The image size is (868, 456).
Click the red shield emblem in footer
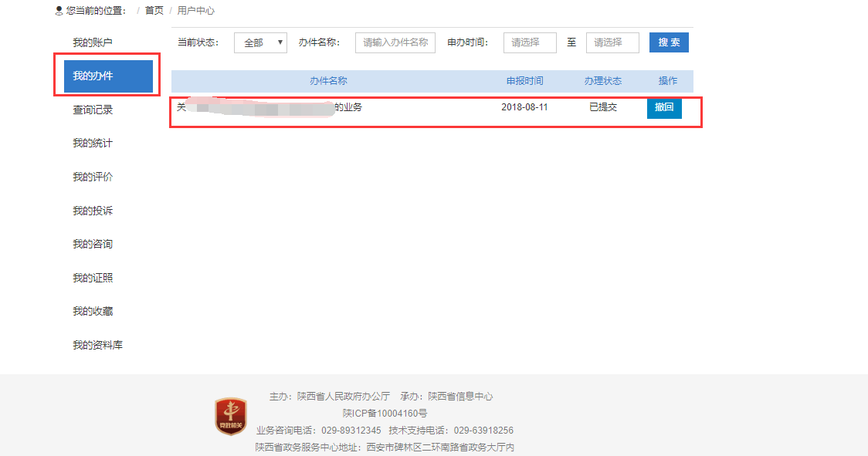[x=230, y=417]
